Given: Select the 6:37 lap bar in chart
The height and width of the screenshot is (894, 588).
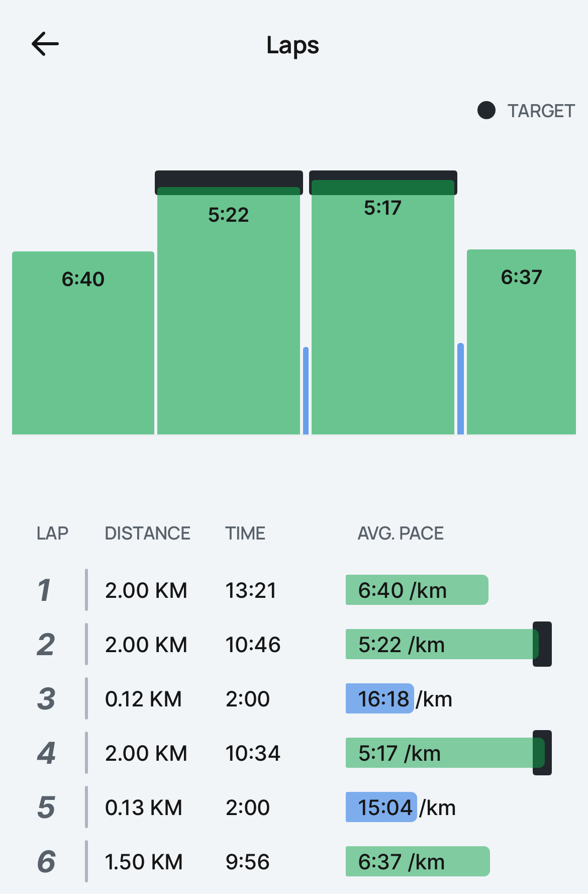Looking at the screenshot, I should 521,342.
